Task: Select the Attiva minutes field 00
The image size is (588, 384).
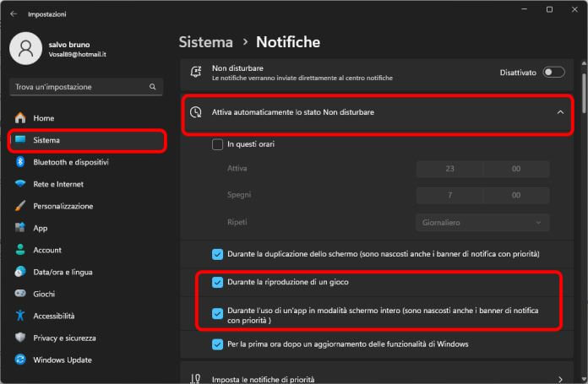Action: (x=516, y=169)
